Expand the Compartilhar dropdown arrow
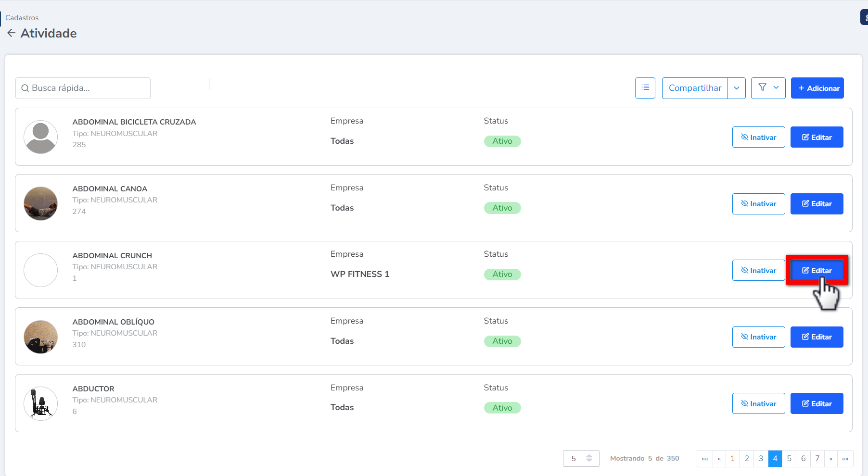 coord(736,88)
